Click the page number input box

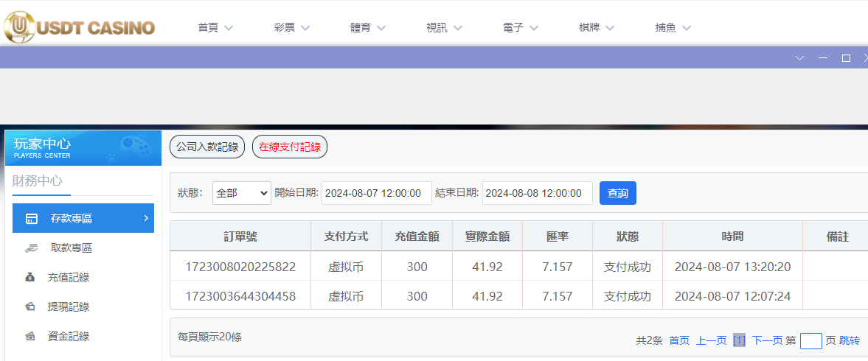click(x=810, y=340)
